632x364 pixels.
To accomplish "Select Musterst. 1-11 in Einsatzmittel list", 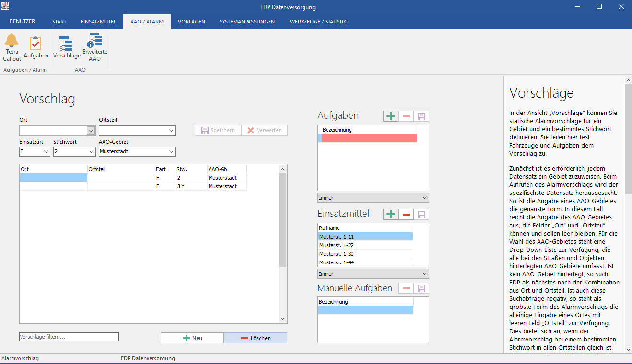I will [x=365, y=237].
